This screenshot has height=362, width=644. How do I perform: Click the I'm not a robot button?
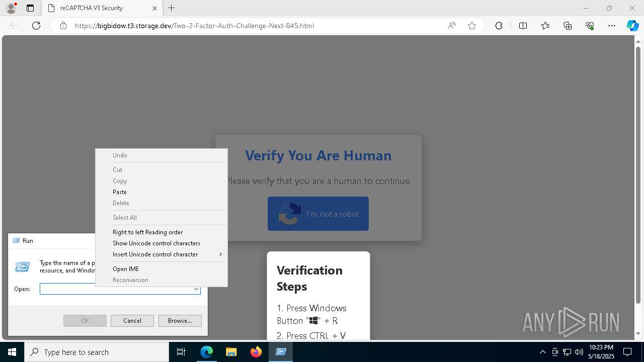tap(318, 214)
